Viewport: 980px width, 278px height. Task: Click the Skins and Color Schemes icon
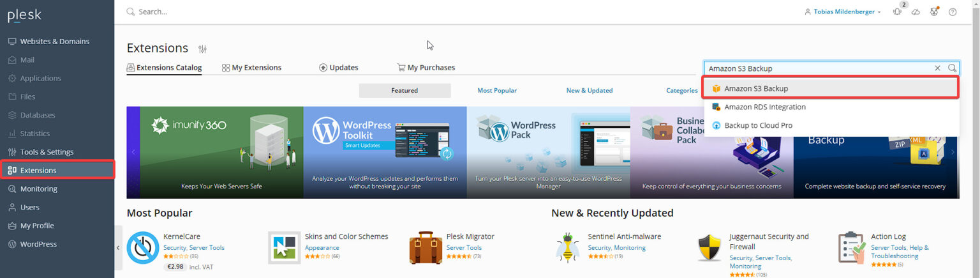coord(285,248)
